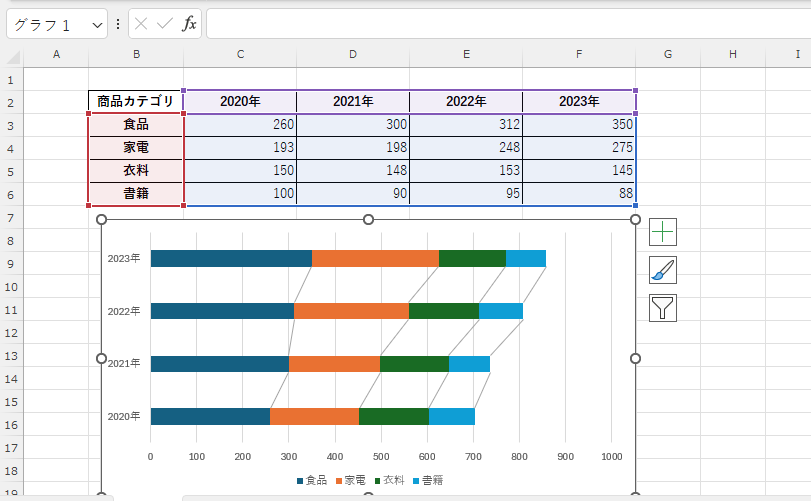Image resolution: width=811 pixels, height=501 pixels.
Task: Click the Select All corner triangle
Action: (x=12, y=54)
